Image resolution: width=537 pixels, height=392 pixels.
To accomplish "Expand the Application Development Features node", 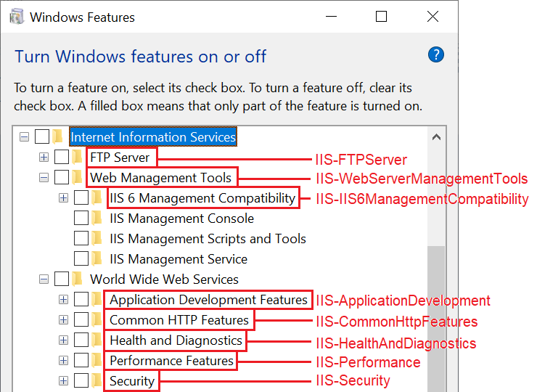I will tap(63, 300).
